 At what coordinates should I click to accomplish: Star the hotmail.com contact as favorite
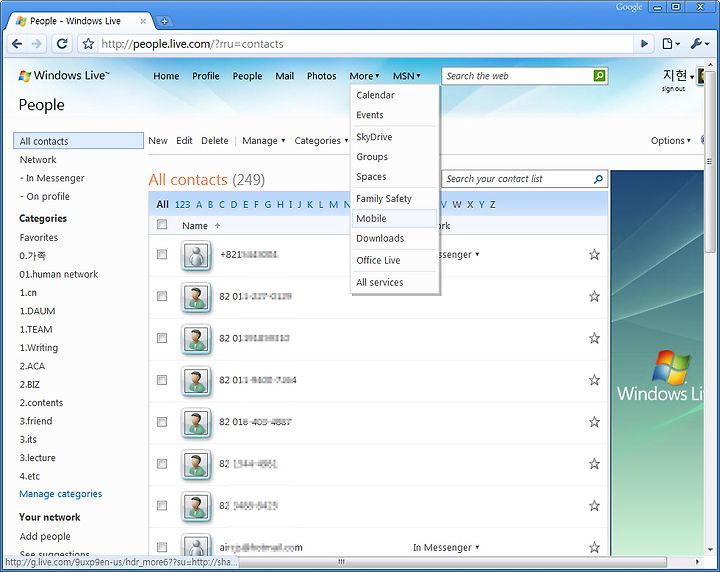594,547
